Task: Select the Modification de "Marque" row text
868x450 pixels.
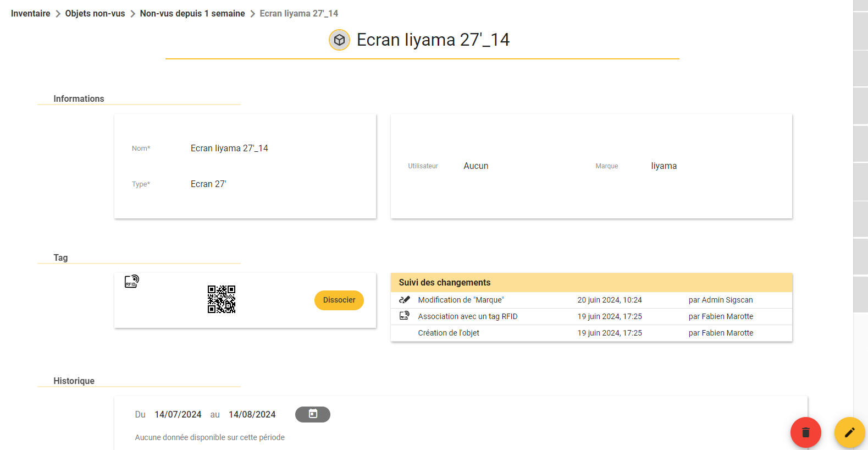Action: [461, 300]
